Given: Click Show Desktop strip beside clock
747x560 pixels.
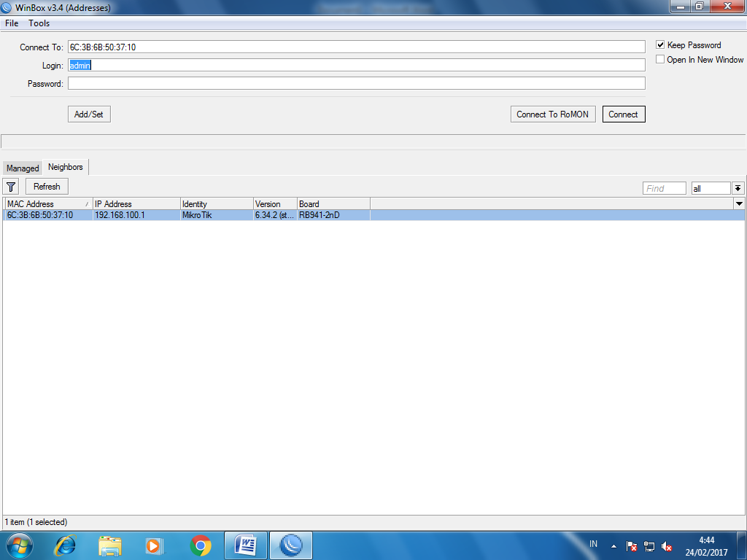Looking at the screenshot, I should click(742, 545).
